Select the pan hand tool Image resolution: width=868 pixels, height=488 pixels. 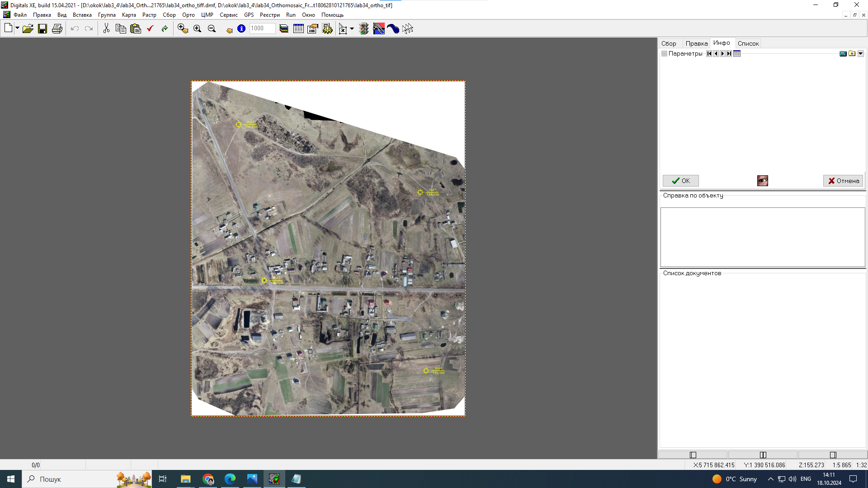[229, 30]
